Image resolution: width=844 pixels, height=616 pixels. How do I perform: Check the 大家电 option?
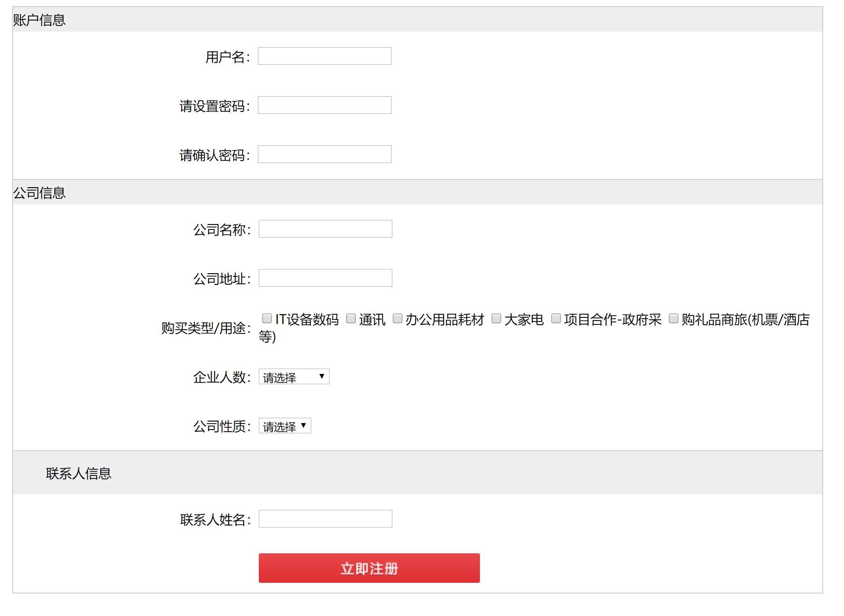tap(496, 318)
